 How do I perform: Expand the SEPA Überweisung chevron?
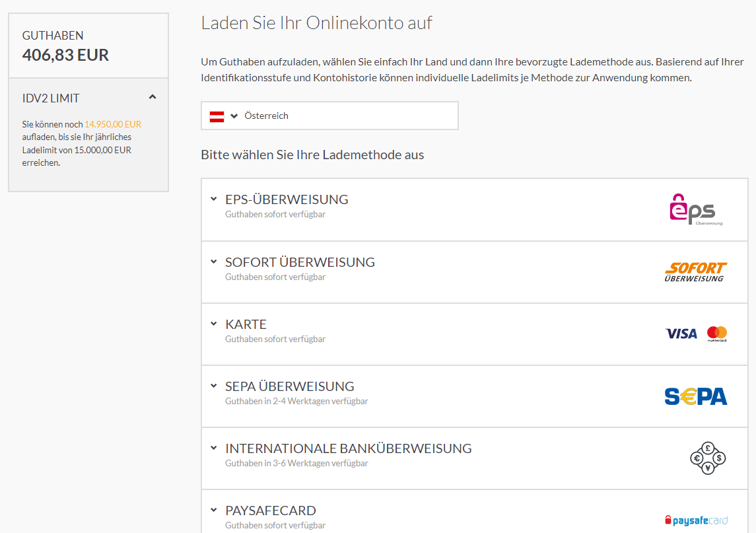[x=213, y=386]
